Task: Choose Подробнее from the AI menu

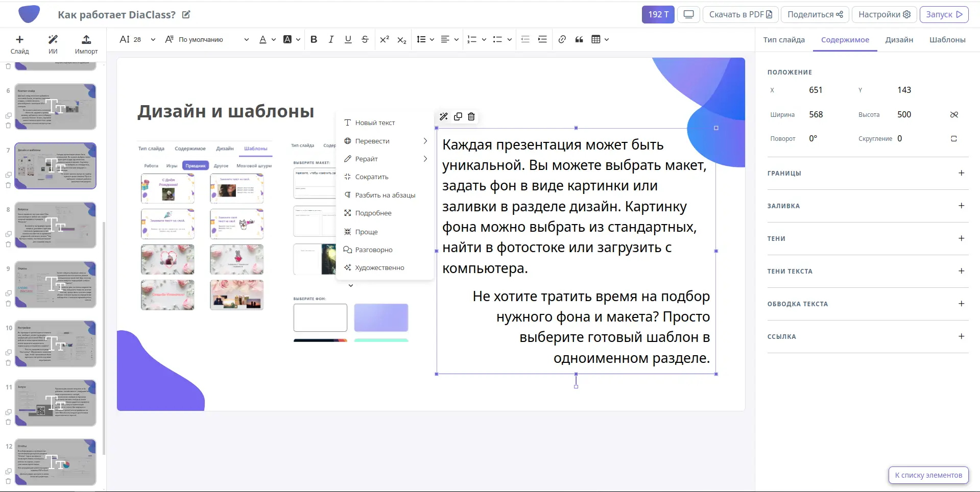Action: coord(385,213)
